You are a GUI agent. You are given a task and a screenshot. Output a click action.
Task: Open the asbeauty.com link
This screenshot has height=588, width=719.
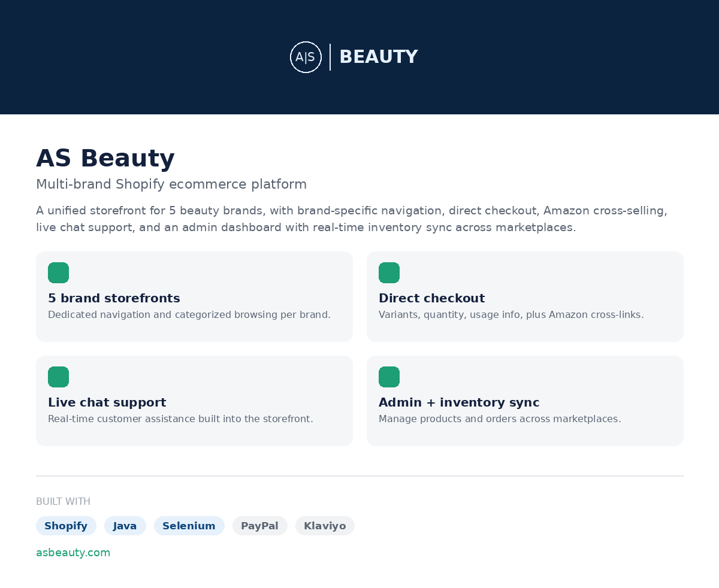coord(73,553)
